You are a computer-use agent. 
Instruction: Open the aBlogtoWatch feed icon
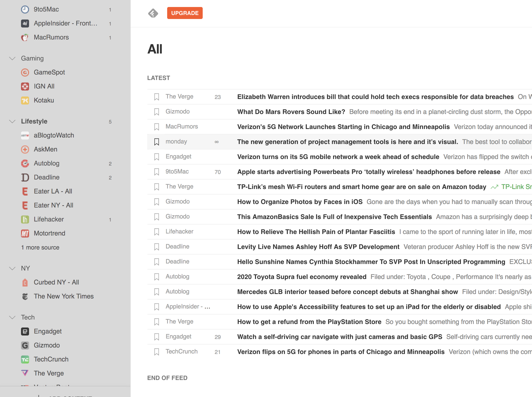click(25, 135)
